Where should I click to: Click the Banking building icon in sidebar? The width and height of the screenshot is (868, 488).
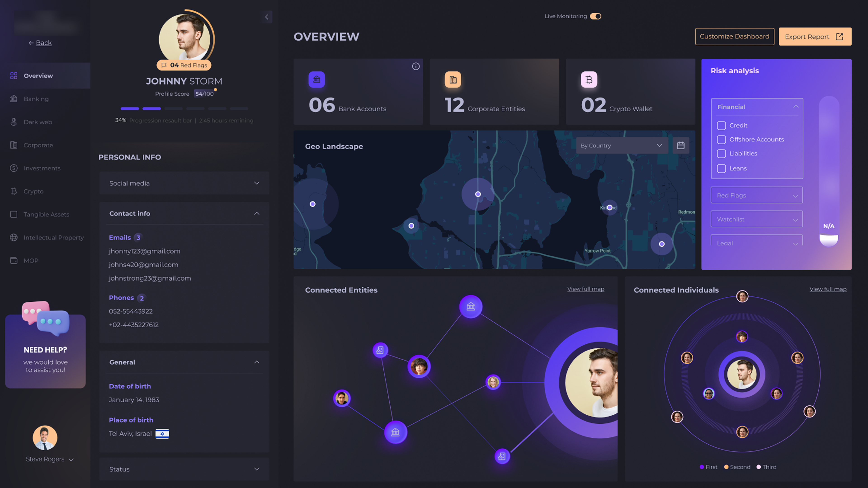14,99
